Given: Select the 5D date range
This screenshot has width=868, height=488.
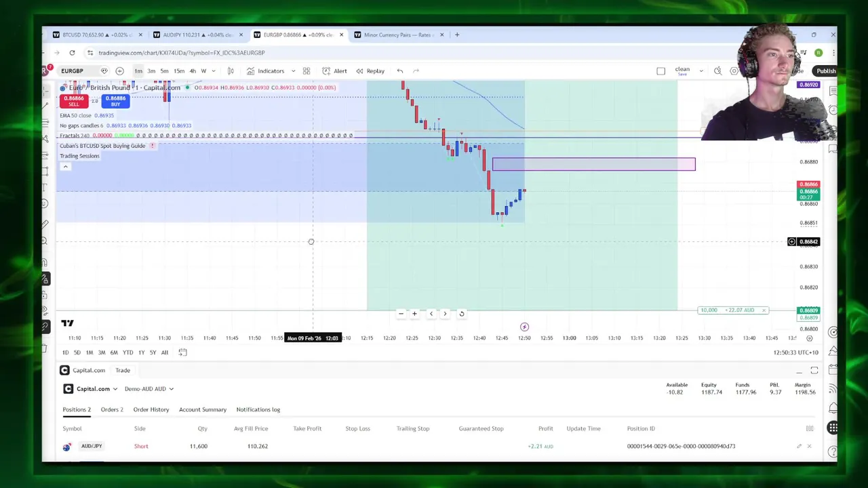Looking at the screenshot, I should point(77,352).
